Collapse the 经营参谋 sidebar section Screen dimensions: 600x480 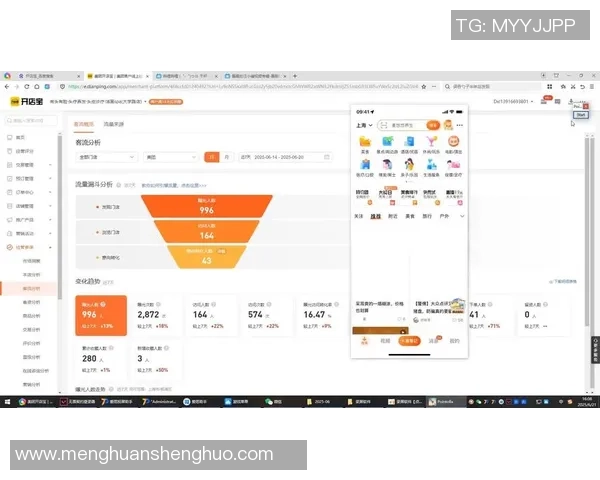(50, 247)
